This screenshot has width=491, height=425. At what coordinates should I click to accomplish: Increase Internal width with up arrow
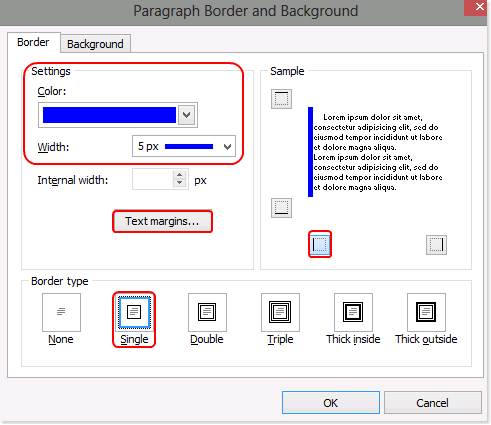tap(180, 175)
